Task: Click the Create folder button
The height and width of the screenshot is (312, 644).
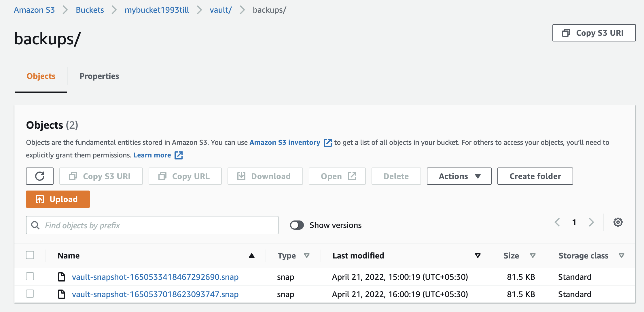Action: (x=535, y=176)
